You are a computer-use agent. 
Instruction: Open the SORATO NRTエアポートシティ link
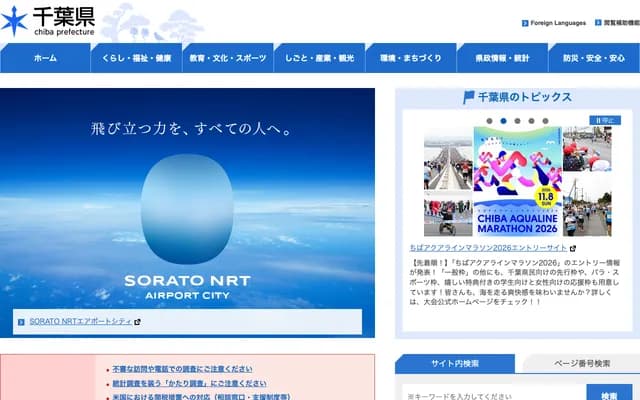(80, 322)
